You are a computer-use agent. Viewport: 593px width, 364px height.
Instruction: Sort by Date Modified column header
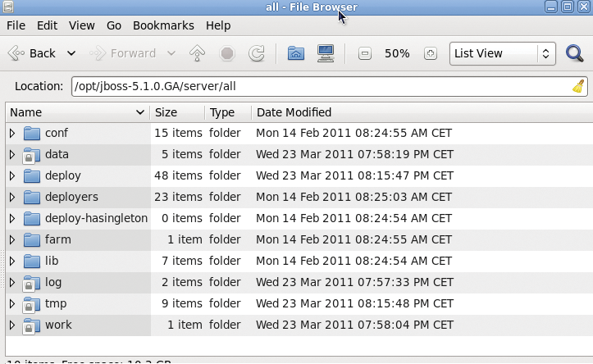(x=422, y=112)
